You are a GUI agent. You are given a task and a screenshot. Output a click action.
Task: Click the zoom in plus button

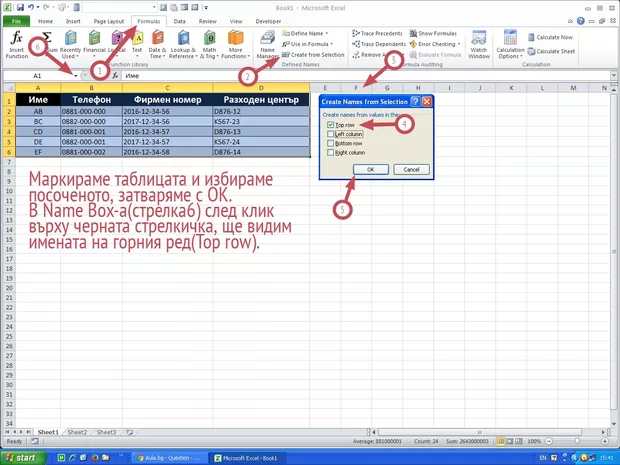click(x=605, y=441)
